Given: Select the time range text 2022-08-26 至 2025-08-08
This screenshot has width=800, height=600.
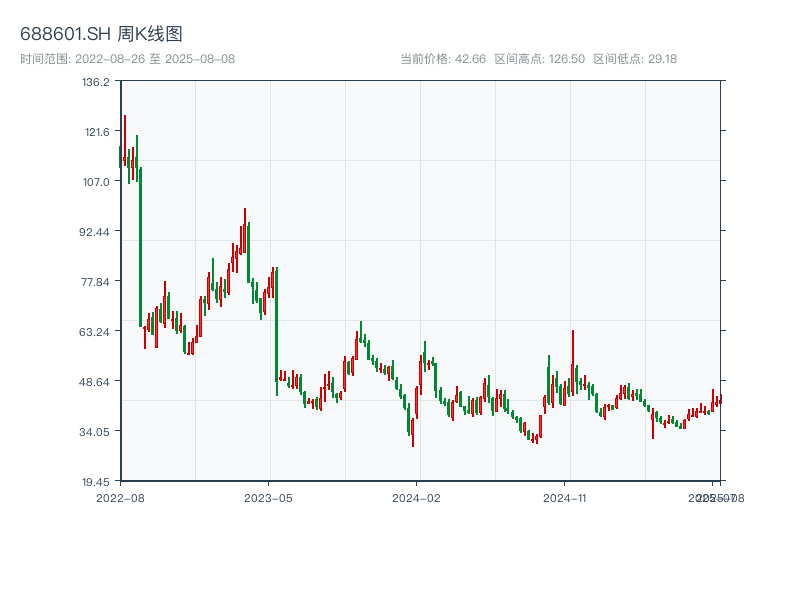Looking at the screenshot, I should click(x=155, y=59).
